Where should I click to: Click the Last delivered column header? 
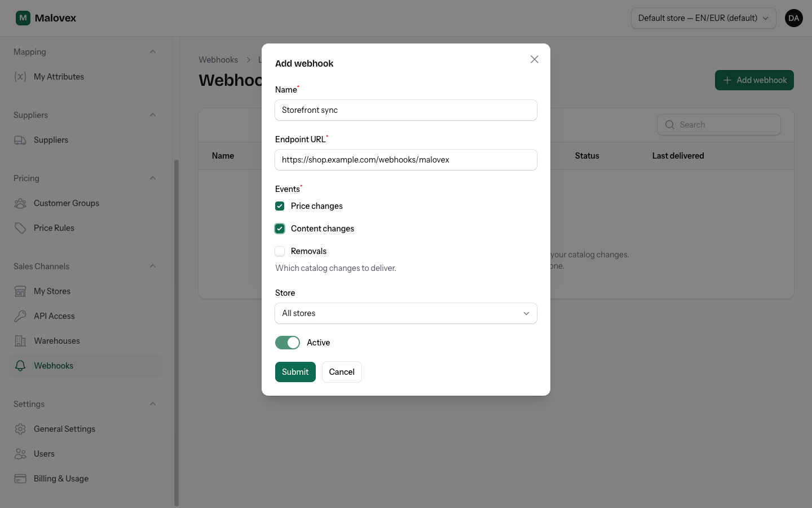pos(678,156)
